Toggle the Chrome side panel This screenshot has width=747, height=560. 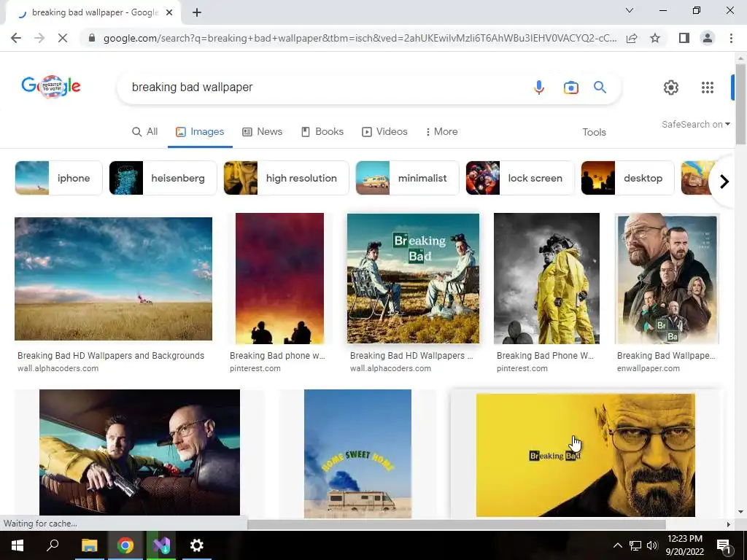click(x=684, y=38)
